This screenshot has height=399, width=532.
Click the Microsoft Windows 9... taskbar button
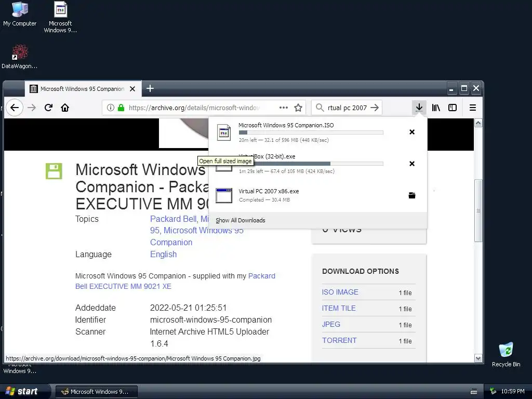pos(96,392)
